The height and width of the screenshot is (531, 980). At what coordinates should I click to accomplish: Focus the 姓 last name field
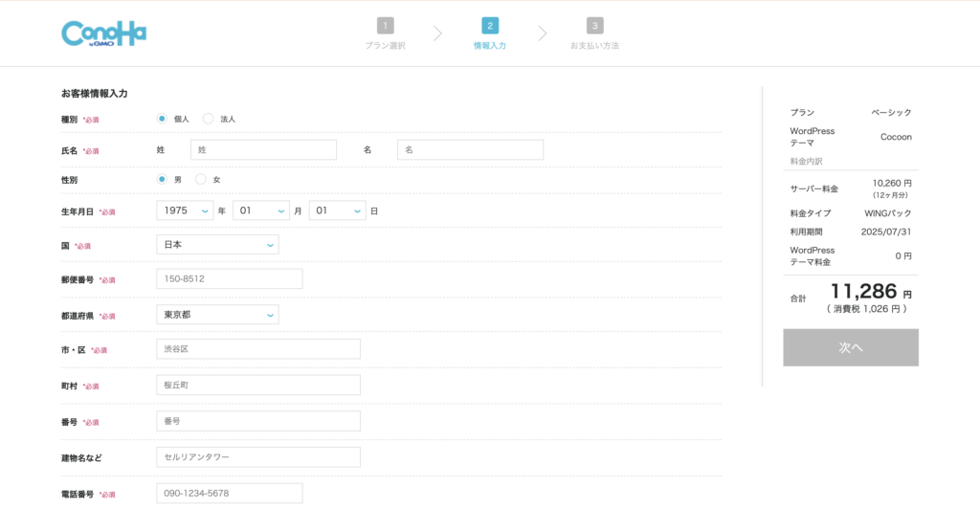tap(263, 150)
